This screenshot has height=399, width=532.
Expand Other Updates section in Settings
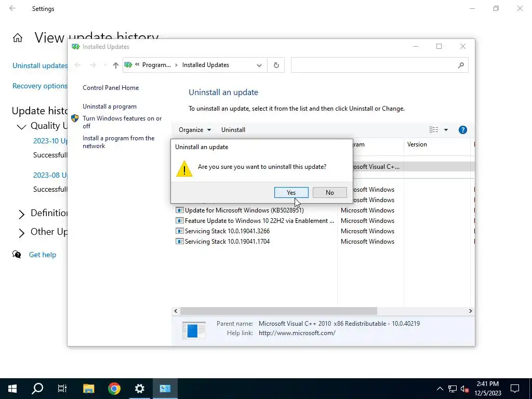(21, 233)
